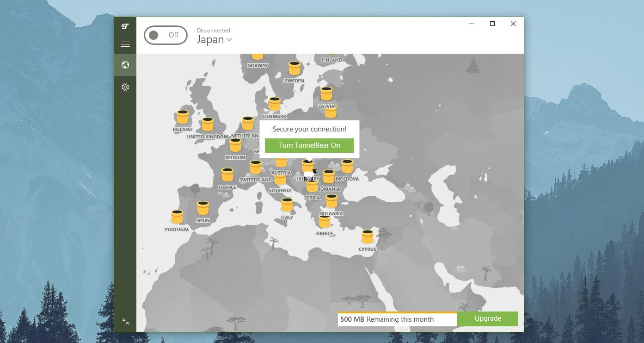644x343 pixels.
Task: Select the Cyprus tunnel
Action: point(368,237)
